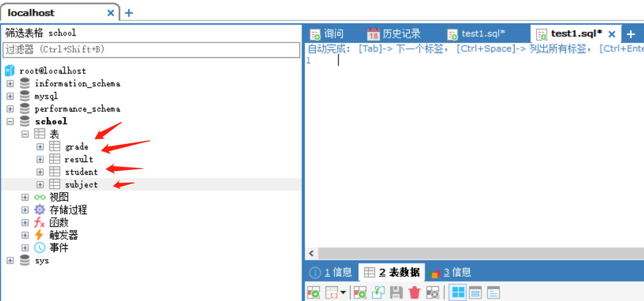This screenshot has height=301, width=644.
Task: Expand the subject table node
Action: click(x=40, y=185)
